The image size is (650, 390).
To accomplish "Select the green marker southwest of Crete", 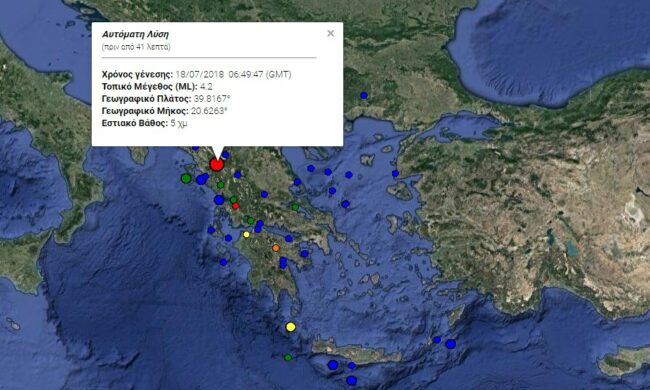I will [x=288, y=357].
